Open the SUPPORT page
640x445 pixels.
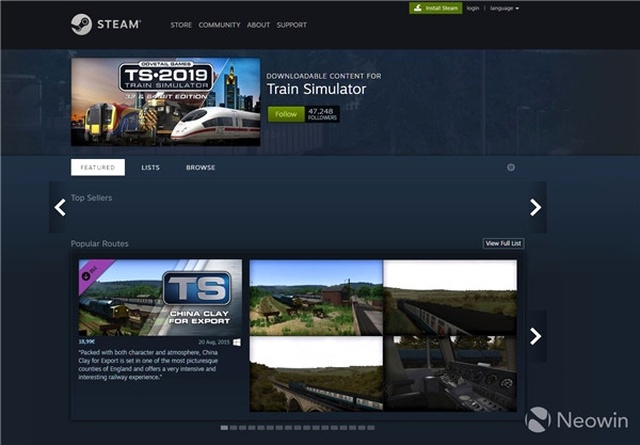tap(292, 25)
